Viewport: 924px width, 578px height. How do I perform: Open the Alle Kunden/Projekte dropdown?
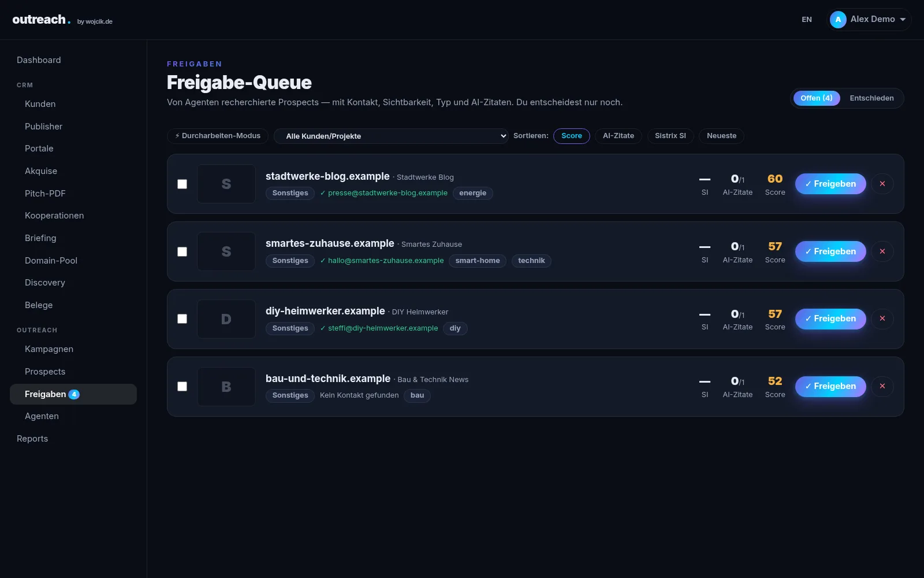391,136
